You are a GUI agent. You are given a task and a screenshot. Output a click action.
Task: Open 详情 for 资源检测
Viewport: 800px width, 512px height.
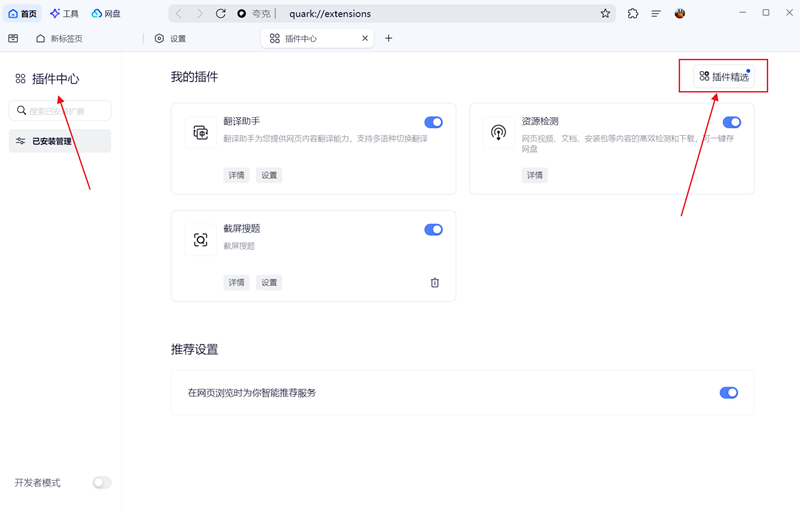[534, 175]
